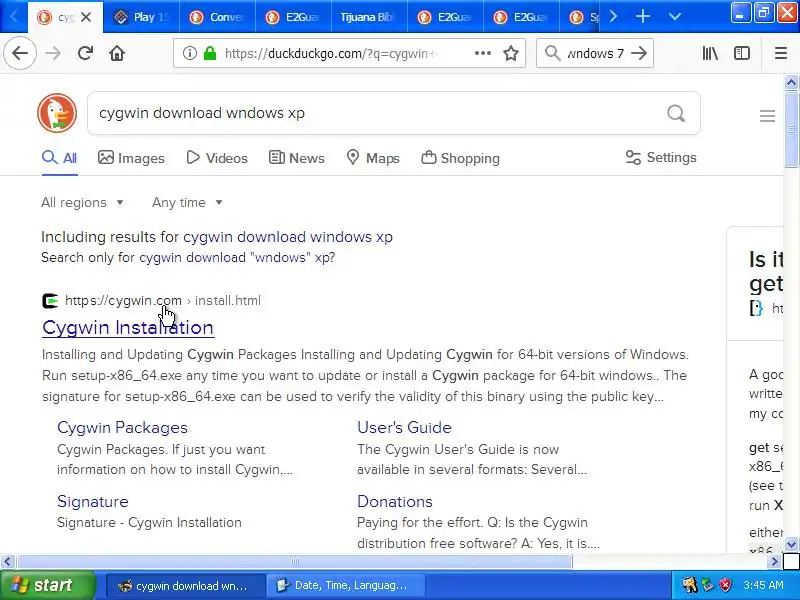Select the All search category
Viewport: 800px width, 600px height.
pos(59,158)
